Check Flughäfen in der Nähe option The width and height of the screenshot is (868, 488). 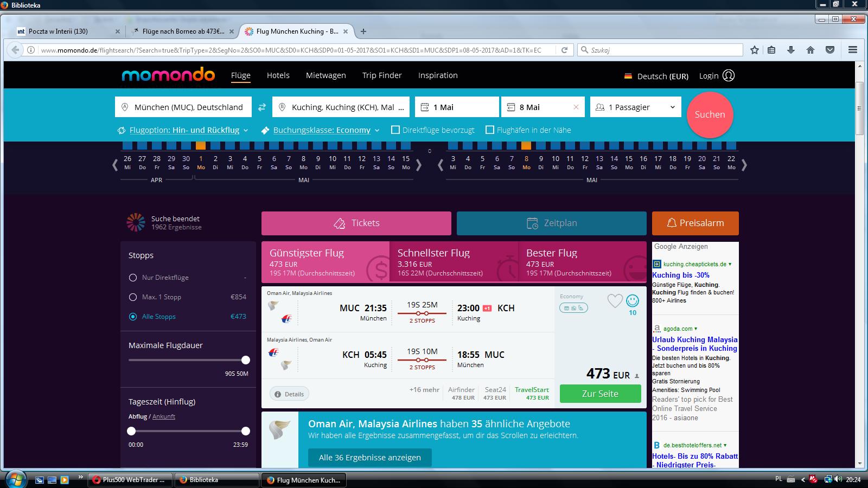point(490,130)
